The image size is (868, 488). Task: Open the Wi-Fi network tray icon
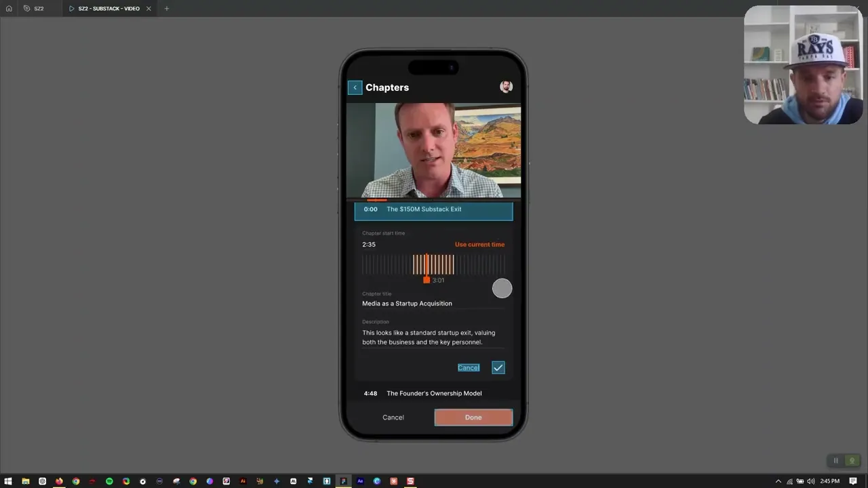click(789, 481)
